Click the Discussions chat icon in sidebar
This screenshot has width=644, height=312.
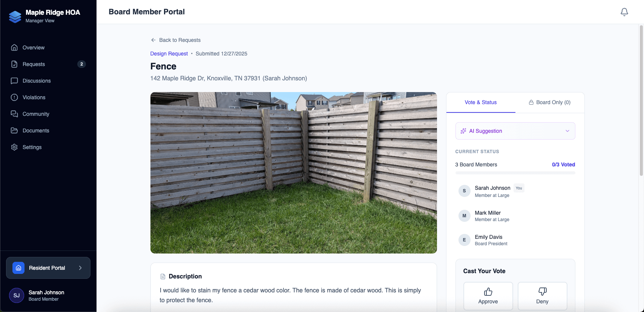pyautogui.click(x=14, y=81)
